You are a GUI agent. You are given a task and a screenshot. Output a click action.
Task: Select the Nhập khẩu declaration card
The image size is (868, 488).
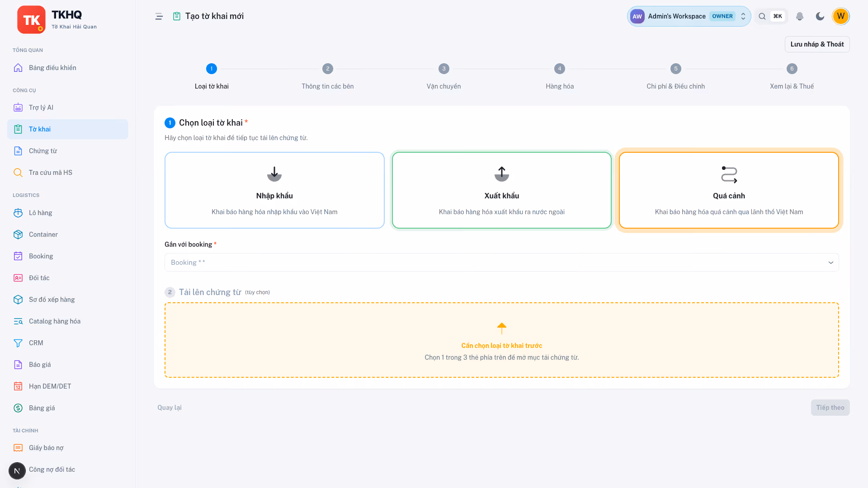274,190
